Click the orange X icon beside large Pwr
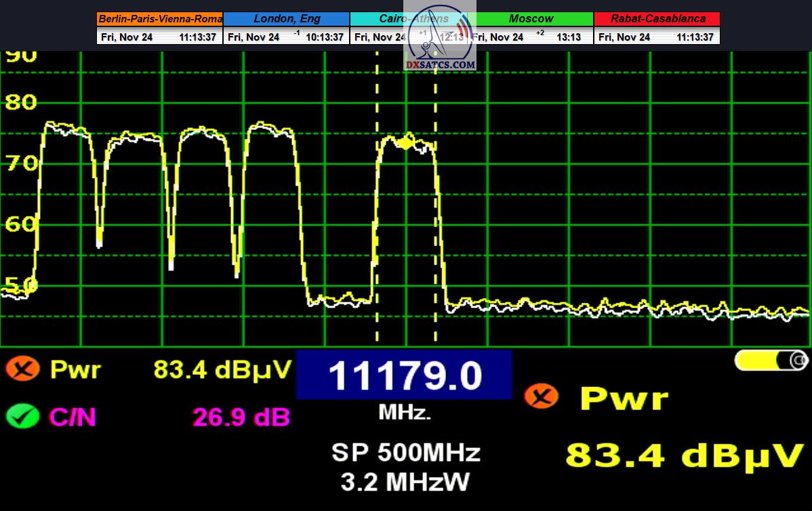Image resolution: width=812 pixels, height=511 pixels. pyautogui.click(x=541, y=396)
